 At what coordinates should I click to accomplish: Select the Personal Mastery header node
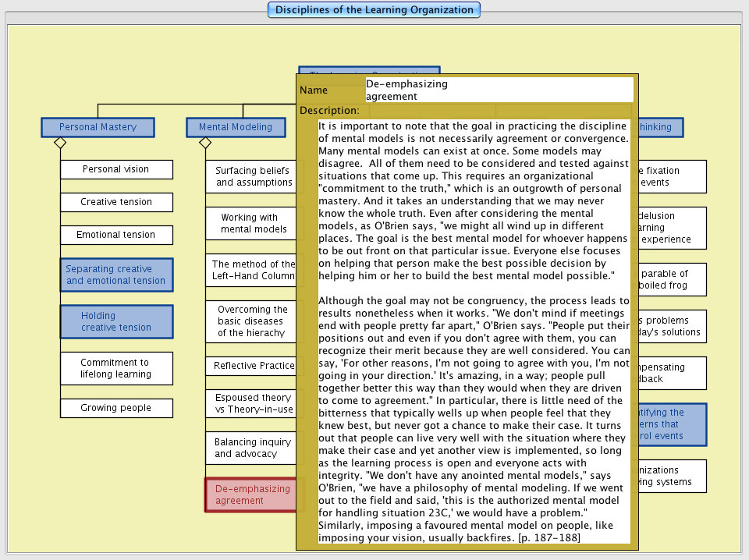click(98, 127)
